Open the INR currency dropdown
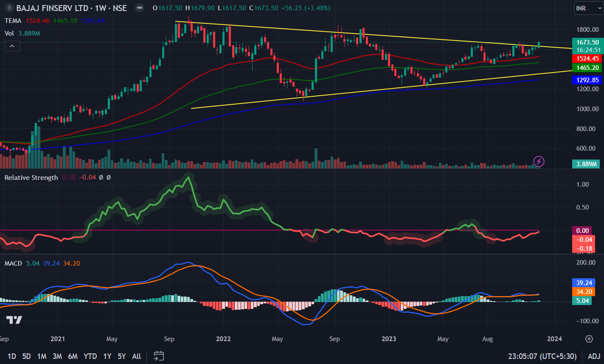 tap(588, 8)
